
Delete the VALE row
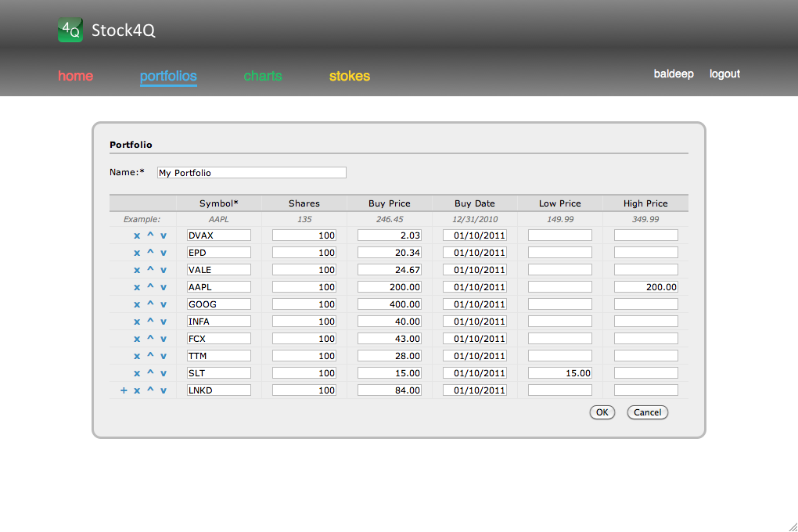click(x=137, y=271)
